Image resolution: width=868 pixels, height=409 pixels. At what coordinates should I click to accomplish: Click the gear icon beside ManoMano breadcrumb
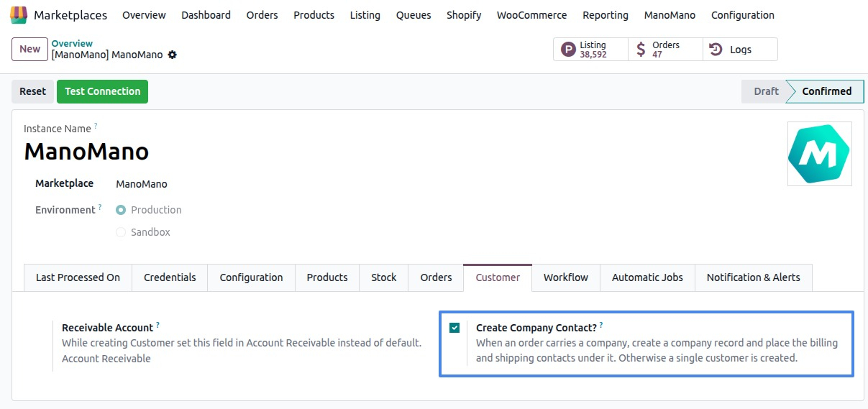click(172, 55)
